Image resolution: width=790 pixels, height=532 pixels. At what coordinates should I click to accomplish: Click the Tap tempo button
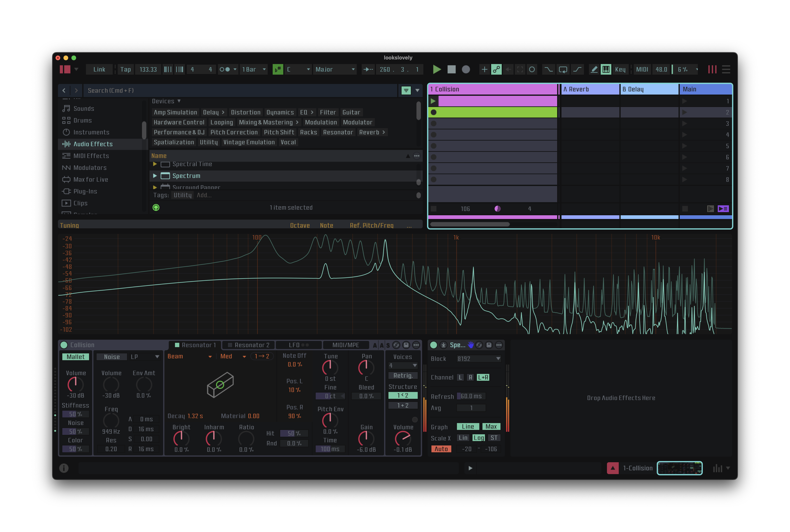125,70
